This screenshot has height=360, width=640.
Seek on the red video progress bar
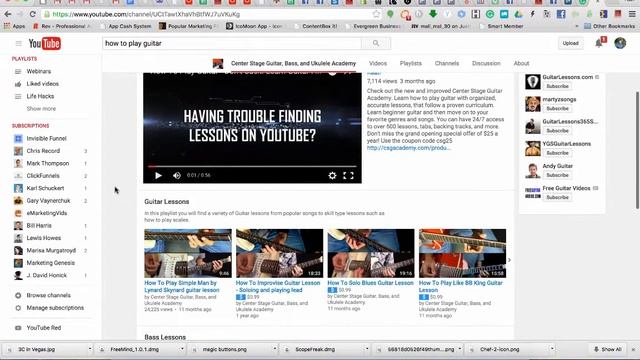[252, 167]
